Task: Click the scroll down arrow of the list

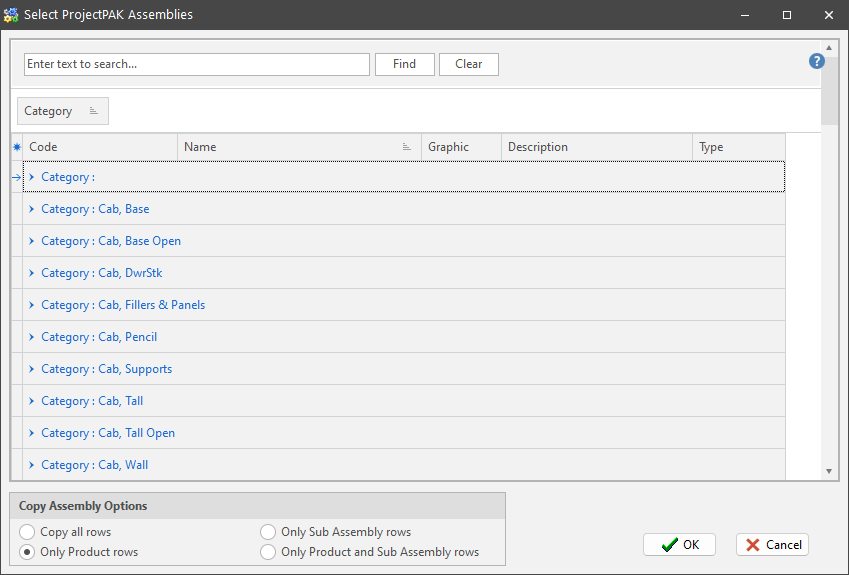Action: click(x=829, y=471)
